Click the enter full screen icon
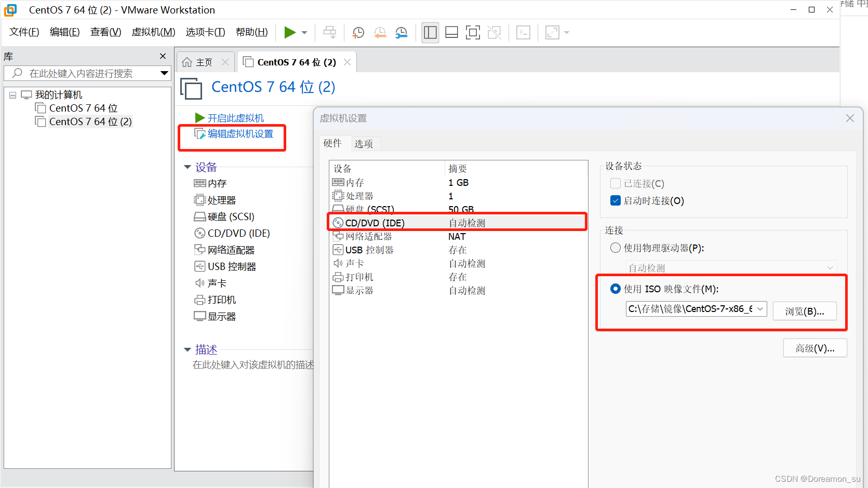 click(473, 33)
